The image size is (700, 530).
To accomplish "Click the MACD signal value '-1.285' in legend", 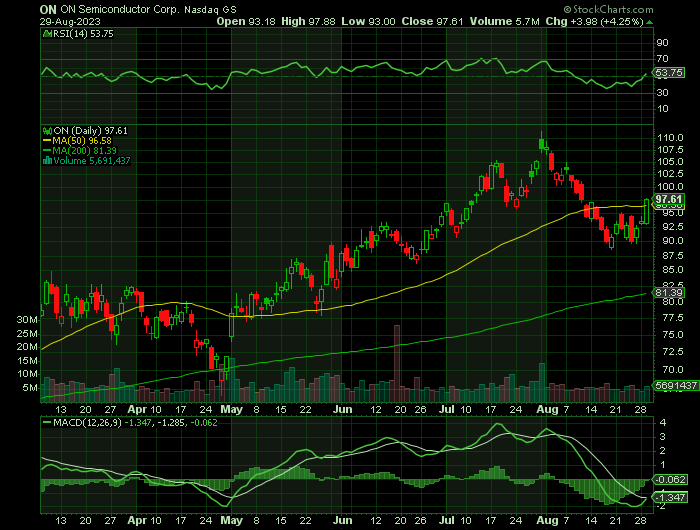I will click(x=170, y=422).
